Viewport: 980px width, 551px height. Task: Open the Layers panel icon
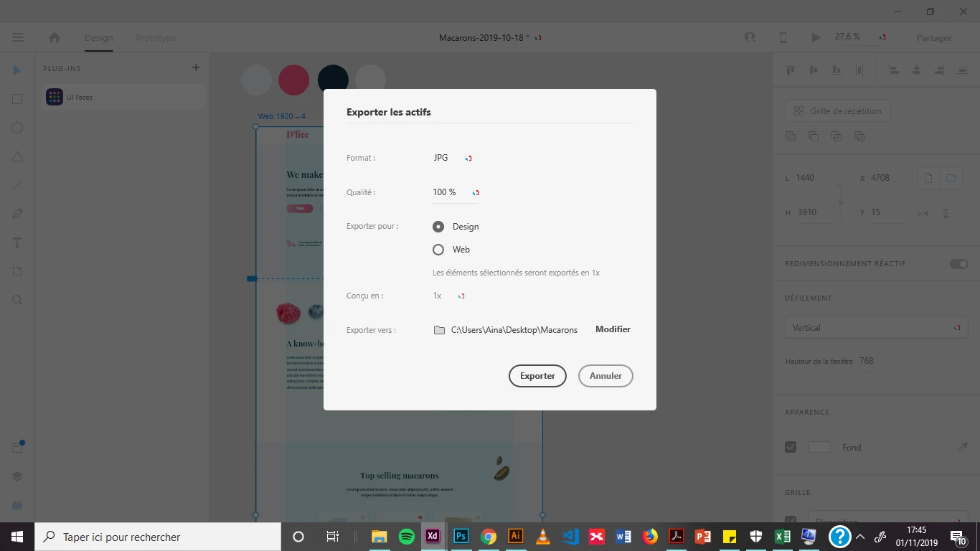click(x=18, y=476)
